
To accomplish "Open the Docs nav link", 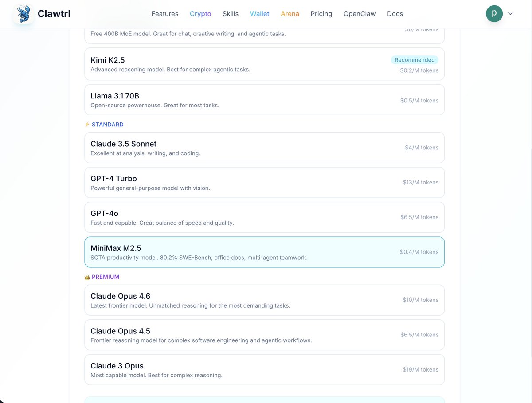I will (x=395, y=14).
